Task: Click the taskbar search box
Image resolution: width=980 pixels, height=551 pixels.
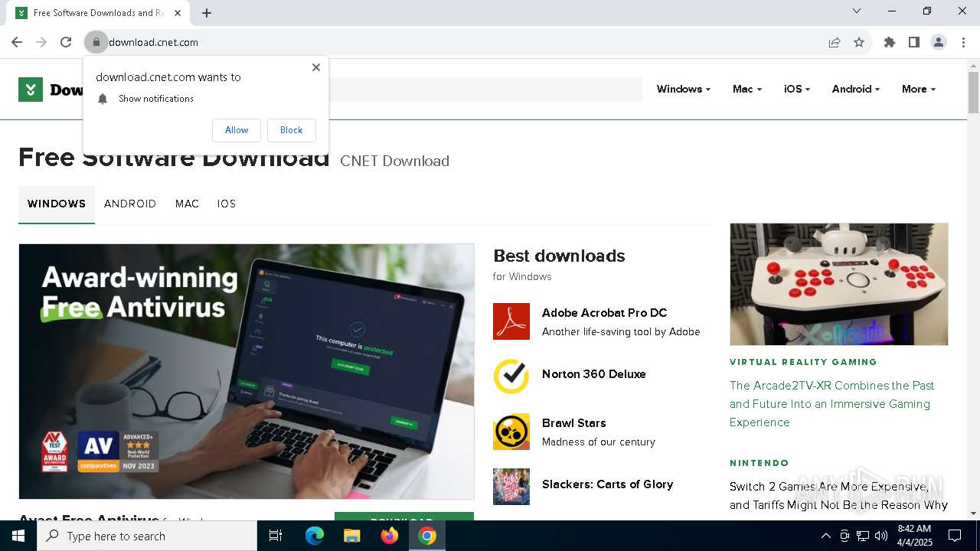Action: (x=147, y=536)
